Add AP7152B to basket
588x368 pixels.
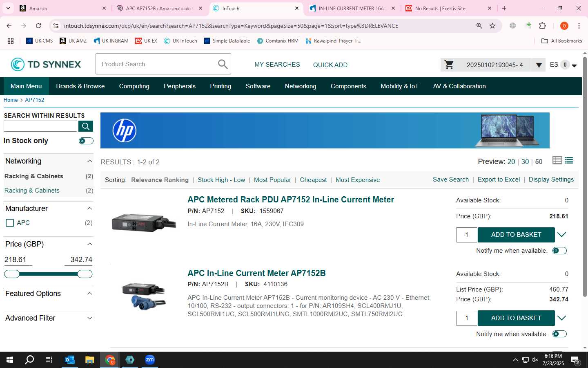[x=516, y=318]
